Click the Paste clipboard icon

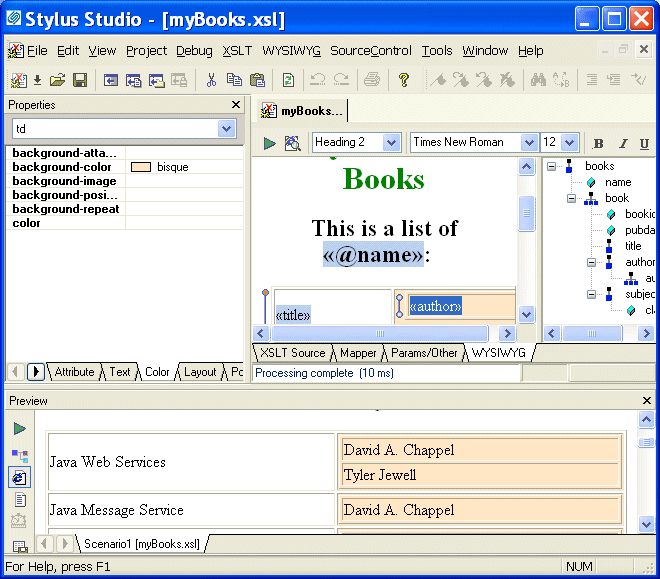click(258, 80)
